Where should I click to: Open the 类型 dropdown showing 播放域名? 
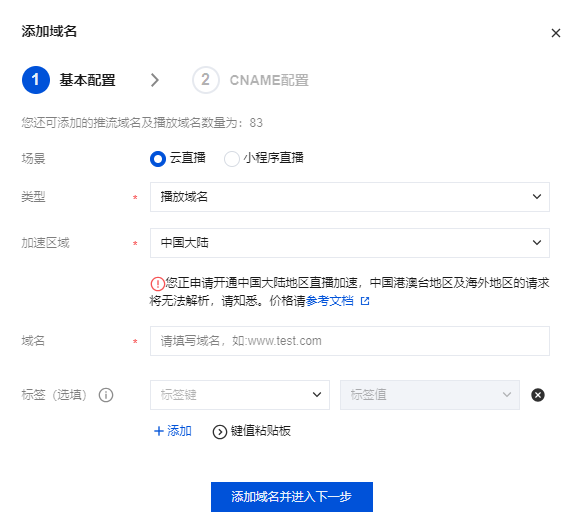tap(350, 197)
